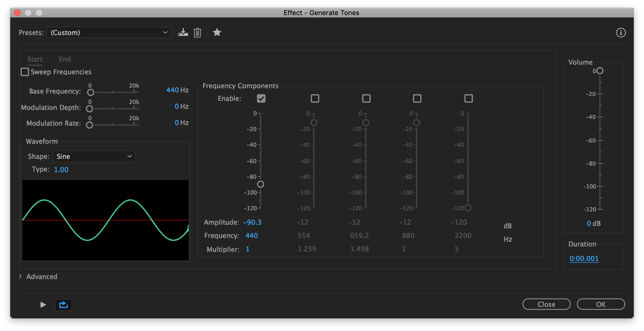Image resolution: width=644 pixels, height=331 pixels.
Task: Enable the first frequency component
Action: click(261, 98)
